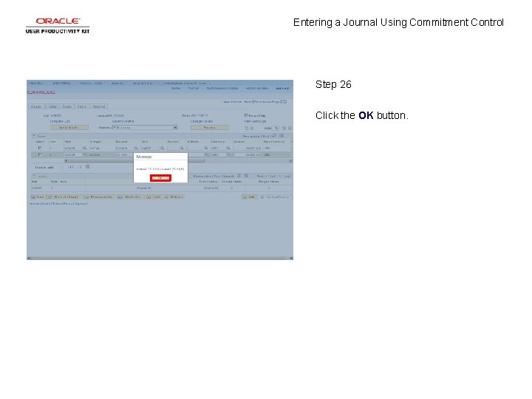Open Dept lookup icon on line 1
Viewport: 532px width, 399px height.
click(x=162, y=149)
